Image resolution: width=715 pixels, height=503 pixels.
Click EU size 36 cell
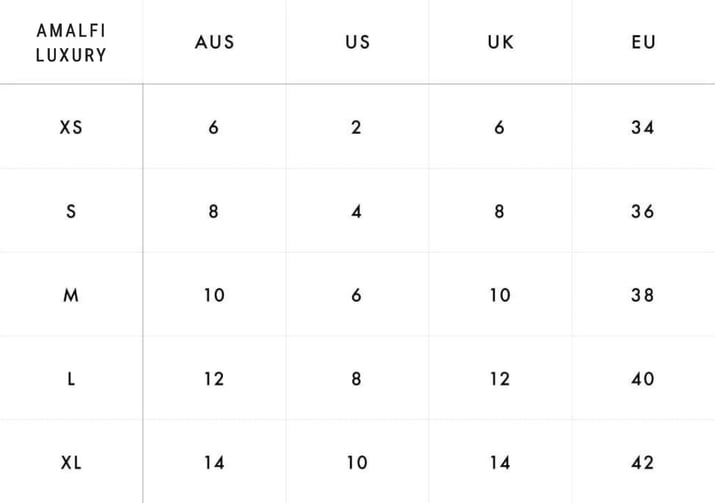[x=643, y=211]
